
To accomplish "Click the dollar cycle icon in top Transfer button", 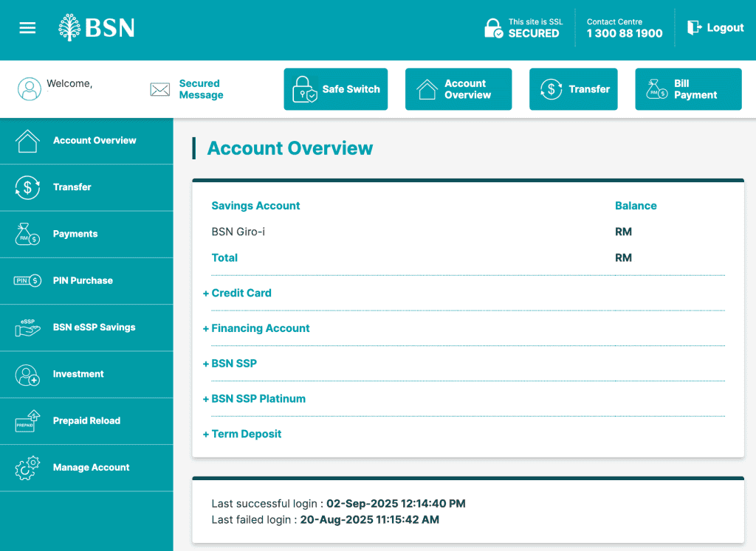I will (551, 89).
